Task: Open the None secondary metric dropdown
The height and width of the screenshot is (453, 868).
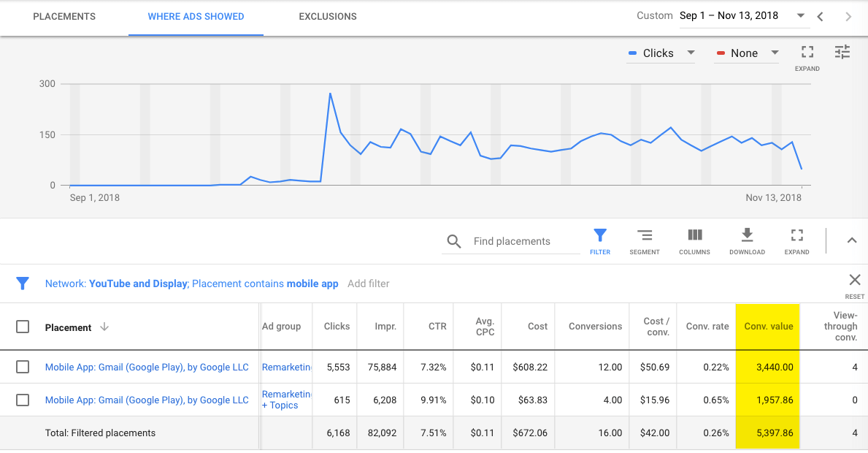Action: coord(747,53)
